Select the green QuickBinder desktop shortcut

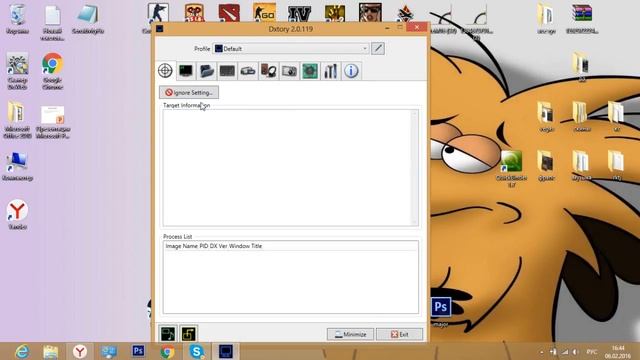tap(511, 168)
